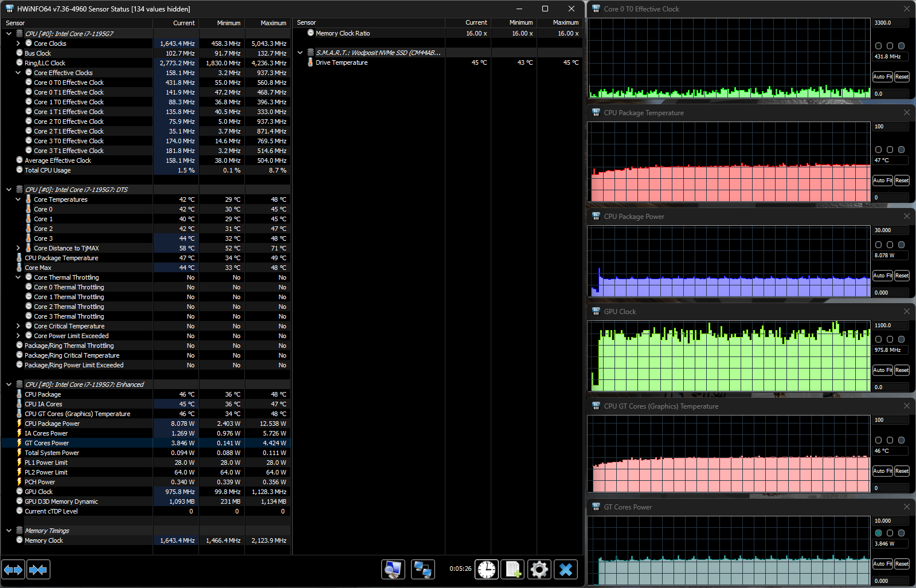The height and width of the screenshot is (588, 916).
Task: Click the collapse columns inward-arrows icon
Action: pos(38,570)
